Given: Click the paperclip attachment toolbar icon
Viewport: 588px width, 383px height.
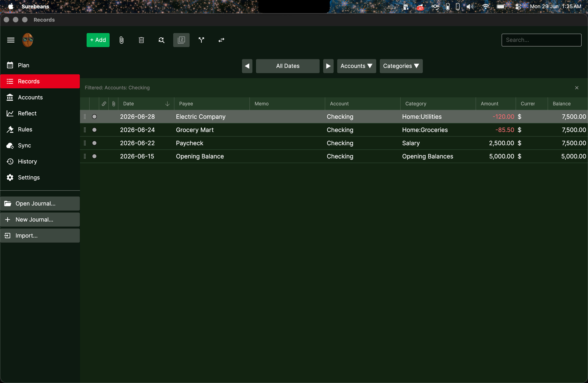Looking at the screenshot, I should click(x=121, y=40).
